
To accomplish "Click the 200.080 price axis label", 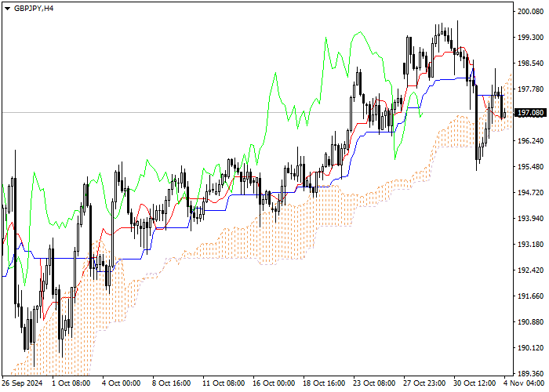I will tap(530, 12).
